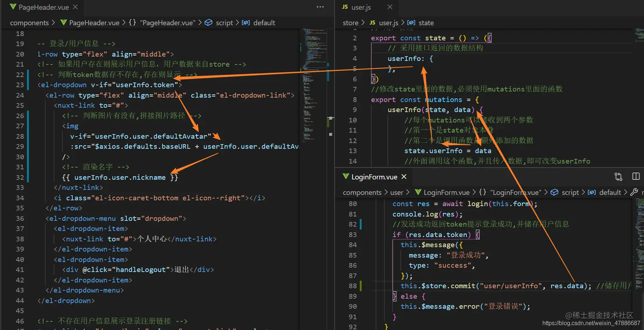Close the LoginForm.vue tab
Image resolution: width=644 pixels, height=330 pixels.
click(404, 177)
